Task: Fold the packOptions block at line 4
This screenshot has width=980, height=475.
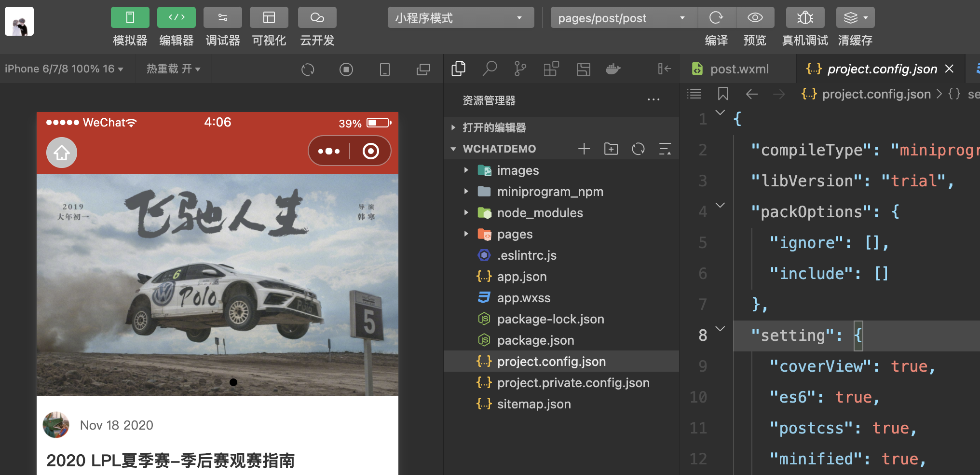Action: coord(720,205)
